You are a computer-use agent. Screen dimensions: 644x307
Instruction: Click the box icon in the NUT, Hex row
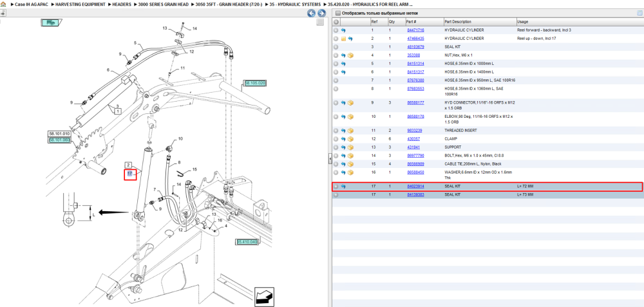[x=350, y=55]
